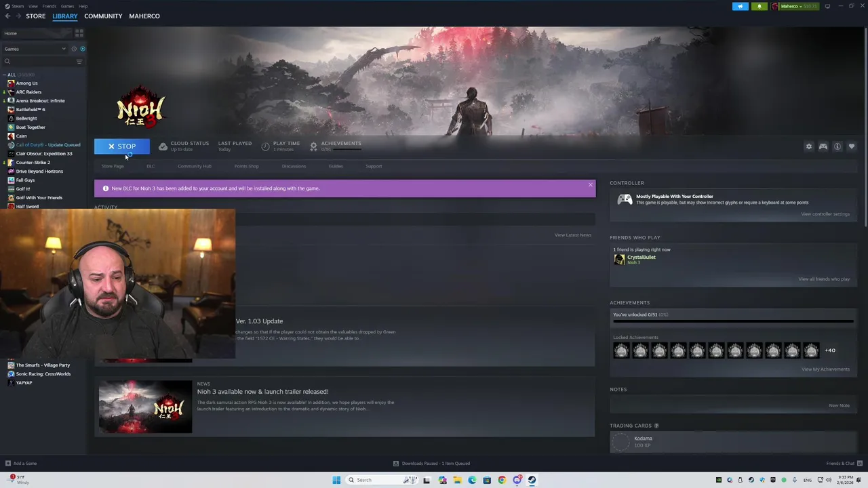Click View all friends who play

(824, 279)
